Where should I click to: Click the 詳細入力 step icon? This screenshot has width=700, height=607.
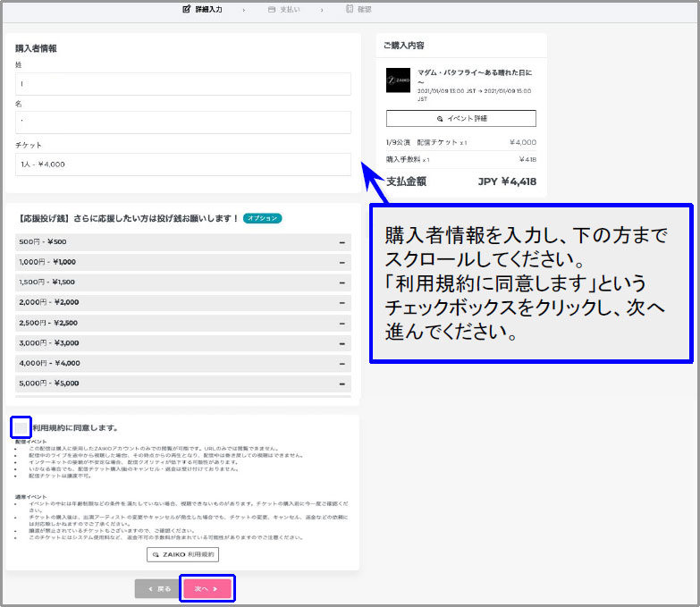coord(187,9)
